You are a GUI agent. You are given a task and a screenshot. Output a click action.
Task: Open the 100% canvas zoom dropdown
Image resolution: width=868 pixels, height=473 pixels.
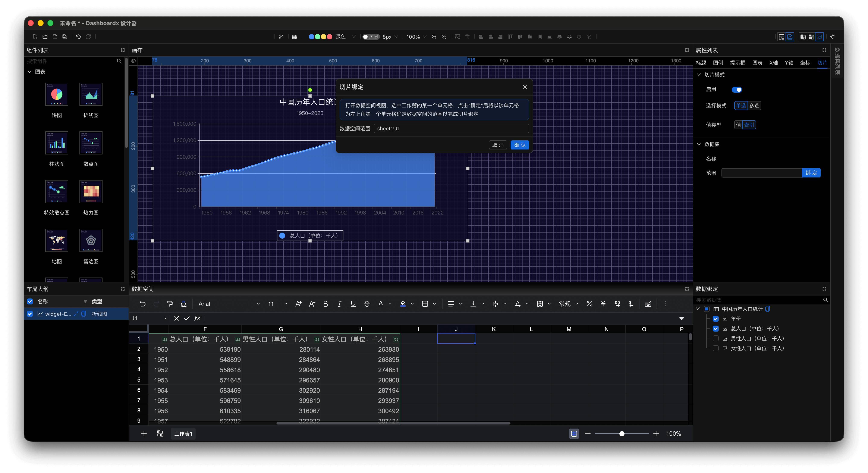point(416,37)
